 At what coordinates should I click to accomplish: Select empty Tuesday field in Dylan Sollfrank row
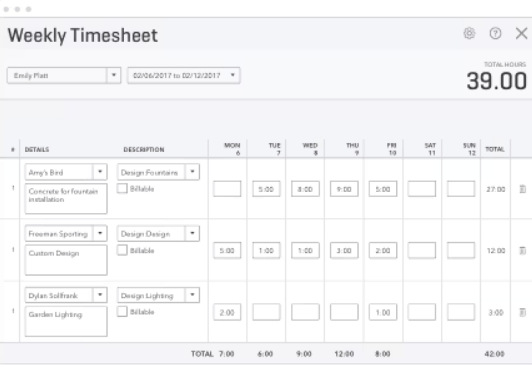266,312
